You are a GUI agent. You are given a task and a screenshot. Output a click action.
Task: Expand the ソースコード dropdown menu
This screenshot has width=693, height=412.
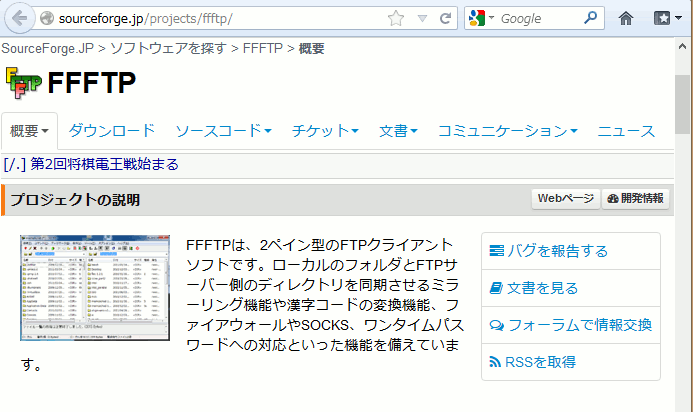coord(223,131)
